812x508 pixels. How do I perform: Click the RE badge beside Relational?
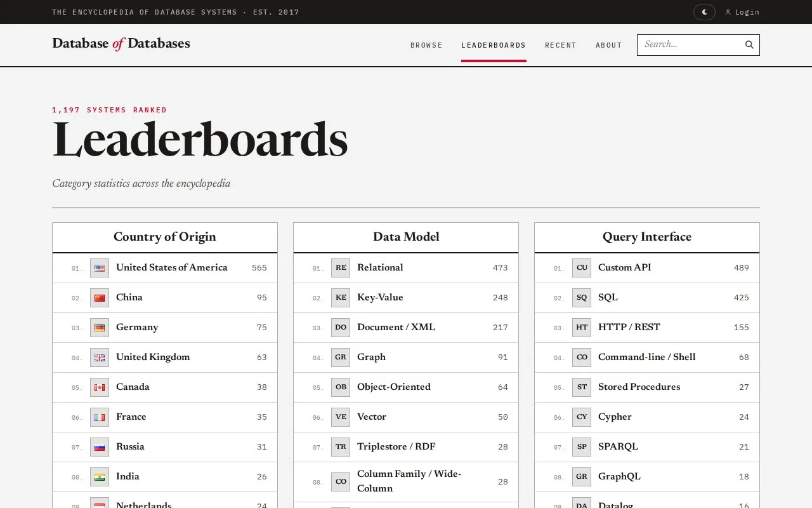(341, 268)
